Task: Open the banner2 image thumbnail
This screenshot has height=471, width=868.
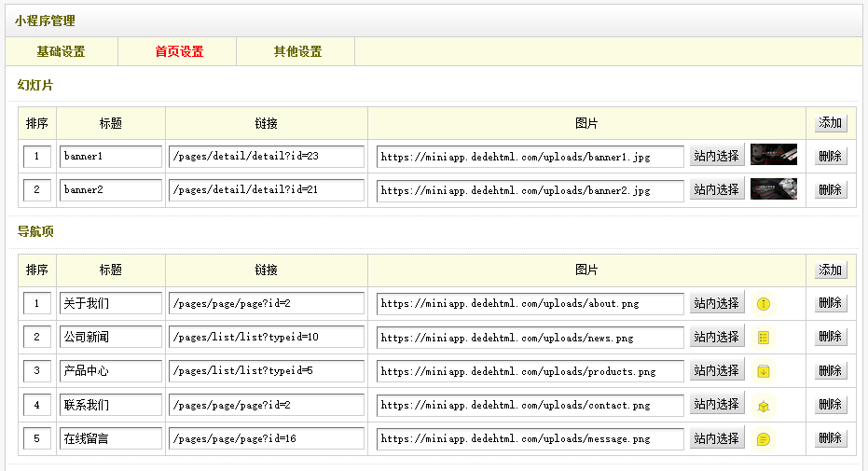Action: (x=773, y=189)
